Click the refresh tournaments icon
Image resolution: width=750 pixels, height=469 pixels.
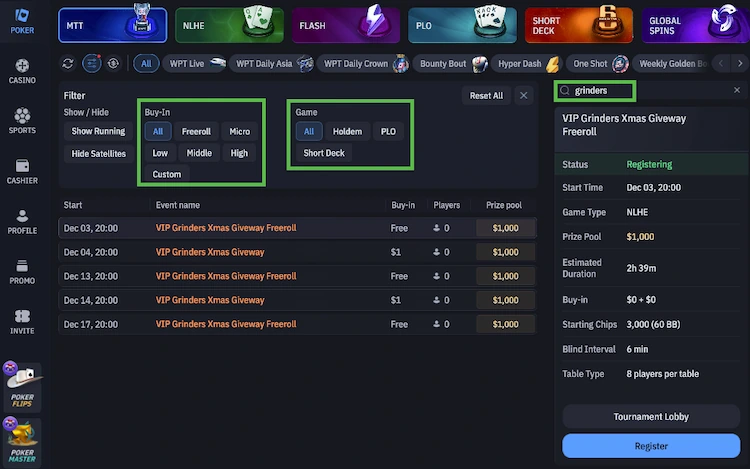[x=68, y=63]
